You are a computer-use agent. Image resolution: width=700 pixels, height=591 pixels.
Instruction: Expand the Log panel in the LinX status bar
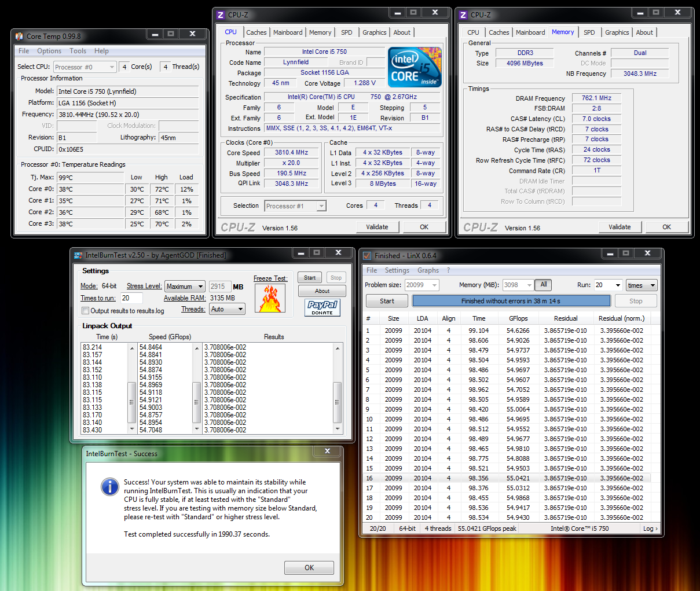pyautogui.click(x=650, y=528)
